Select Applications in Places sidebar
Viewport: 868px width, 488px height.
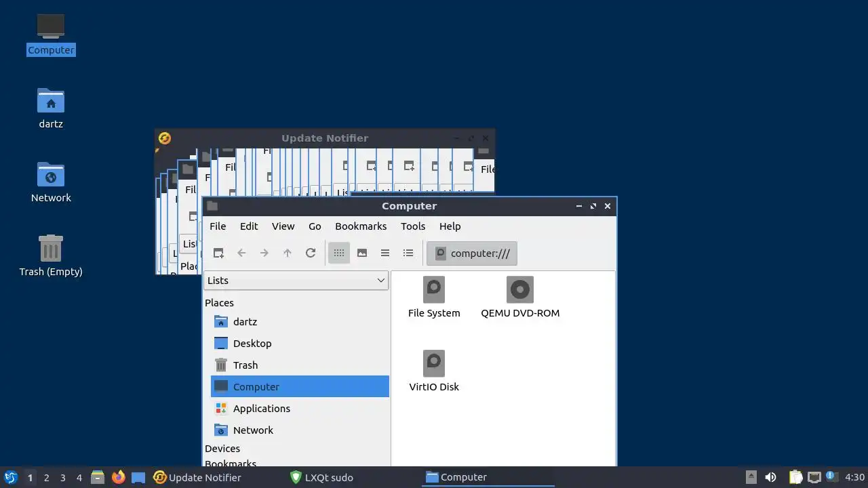(300, 409)
